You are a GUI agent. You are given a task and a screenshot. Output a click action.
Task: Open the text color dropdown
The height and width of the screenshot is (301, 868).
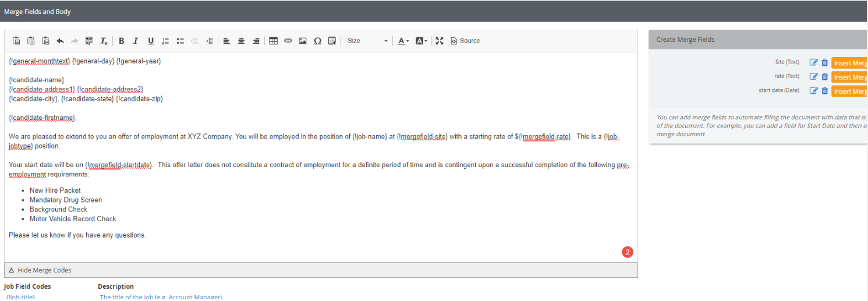point(403,41)
